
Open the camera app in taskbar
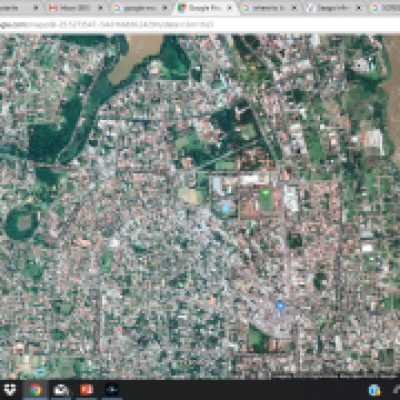(x=61, y=390)
